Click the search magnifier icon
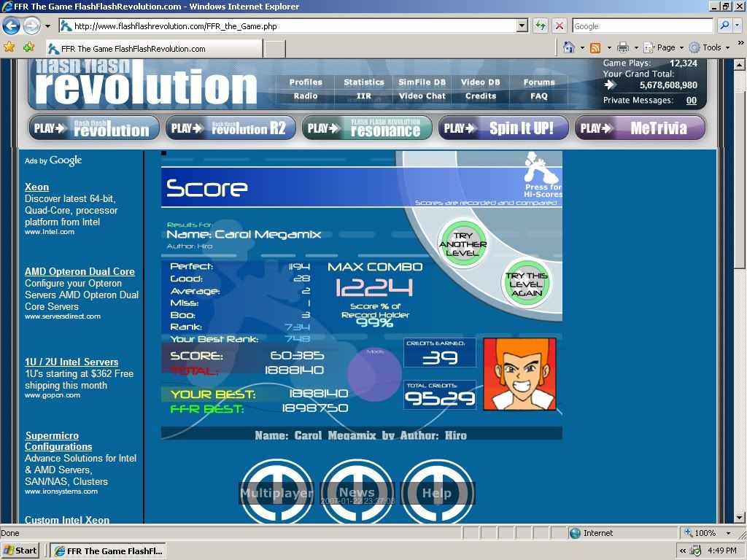Screen dimensions: 747x560 click(x=724, y=26)
